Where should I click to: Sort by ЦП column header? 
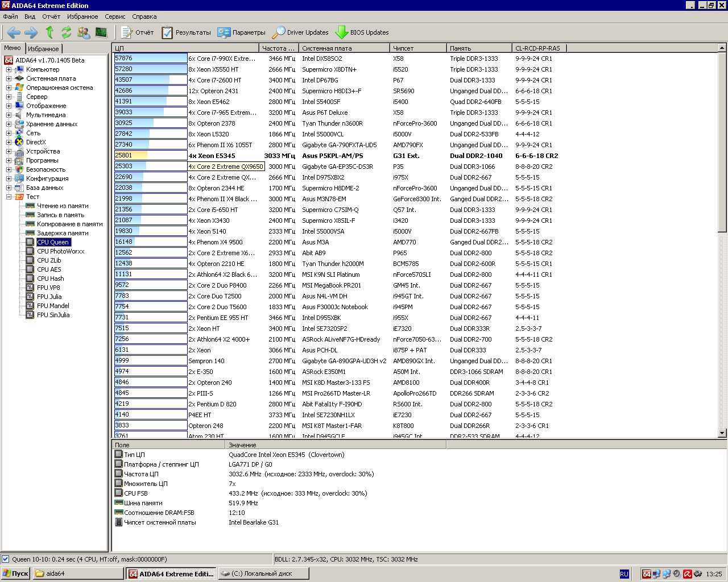point(185,48)
